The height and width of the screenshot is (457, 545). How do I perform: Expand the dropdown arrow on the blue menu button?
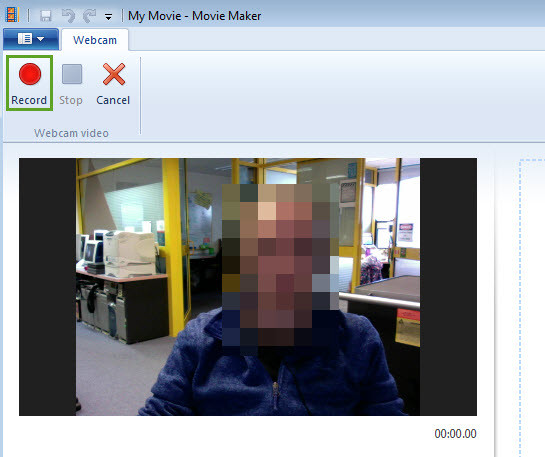pos(41,39)
